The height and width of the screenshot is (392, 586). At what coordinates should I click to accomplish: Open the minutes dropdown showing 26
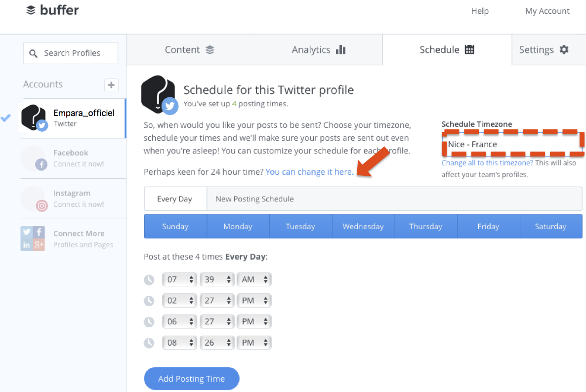click(217, 343)
